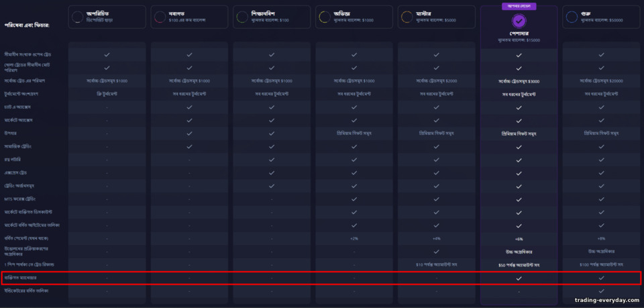644x308 pixels.
Task: Click green ring icon on শিক্ষানবিশ card
Action: [242, 17]
